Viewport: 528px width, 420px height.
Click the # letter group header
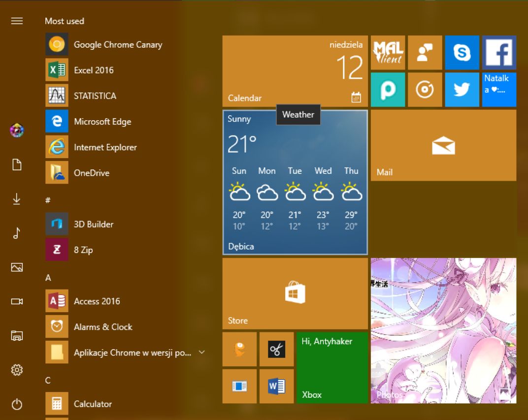click(x=48, y=200)
